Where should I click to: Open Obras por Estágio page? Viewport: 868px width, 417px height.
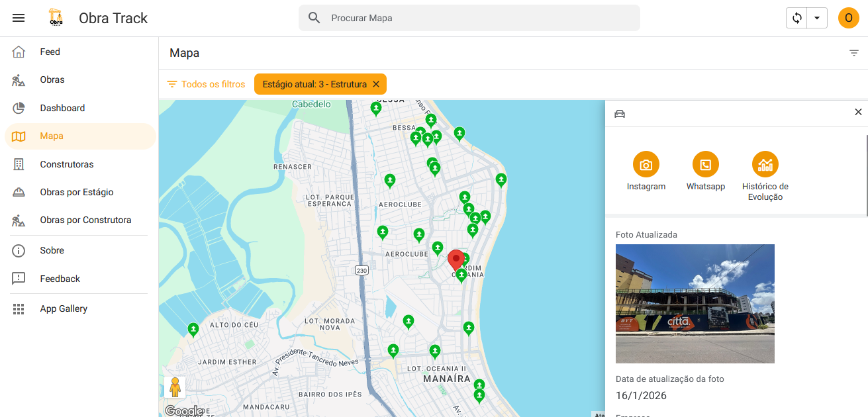[76, 192]
